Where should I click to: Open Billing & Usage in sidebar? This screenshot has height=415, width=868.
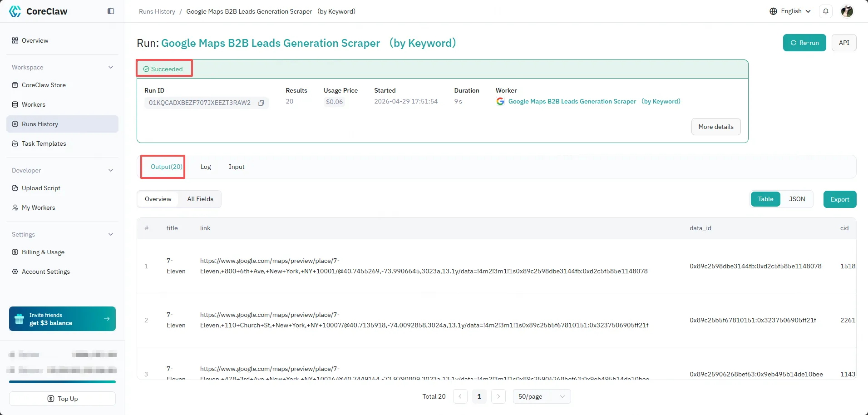pos(62,252)
